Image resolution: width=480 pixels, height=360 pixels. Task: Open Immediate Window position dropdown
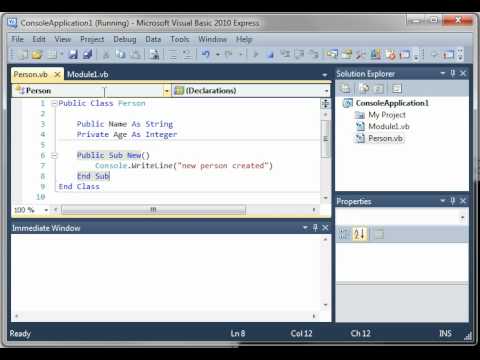(305, 228)
